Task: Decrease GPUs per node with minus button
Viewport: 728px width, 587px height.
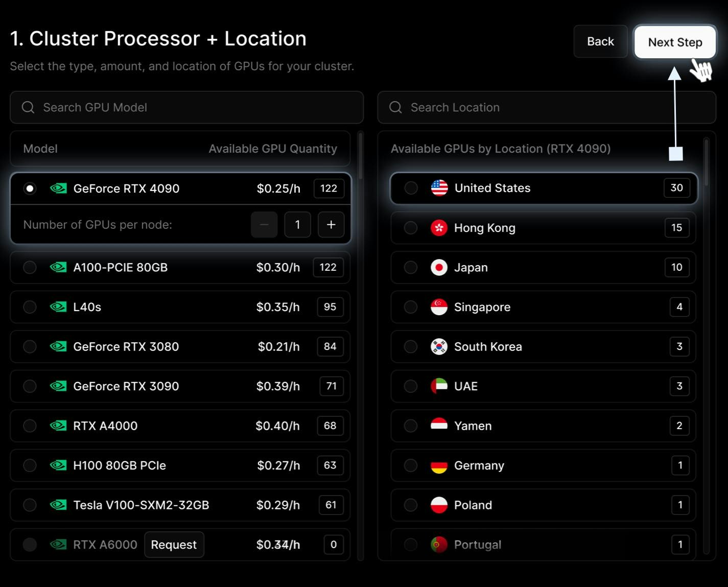Action: (x=264, y=225)
